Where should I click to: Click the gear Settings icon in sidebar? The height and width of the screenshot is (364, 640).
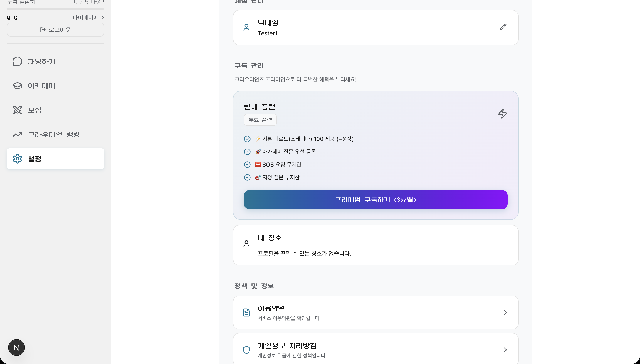[17, 159]
